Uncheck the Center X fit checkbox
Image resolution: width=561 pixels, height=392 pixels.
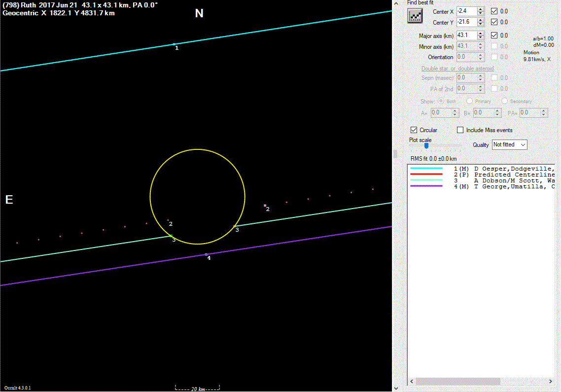click(494, 11)
